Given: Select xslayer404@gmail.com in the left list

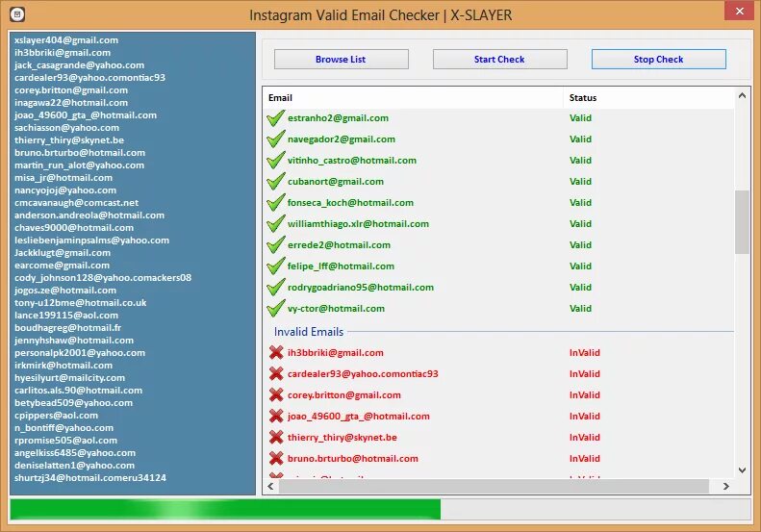Looking at the screenshot, I should [66, 40].
